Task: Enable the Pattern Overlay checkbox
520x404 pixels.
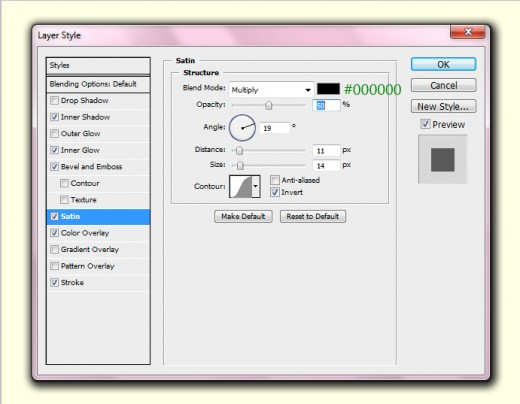Action: tap(54, 266)
